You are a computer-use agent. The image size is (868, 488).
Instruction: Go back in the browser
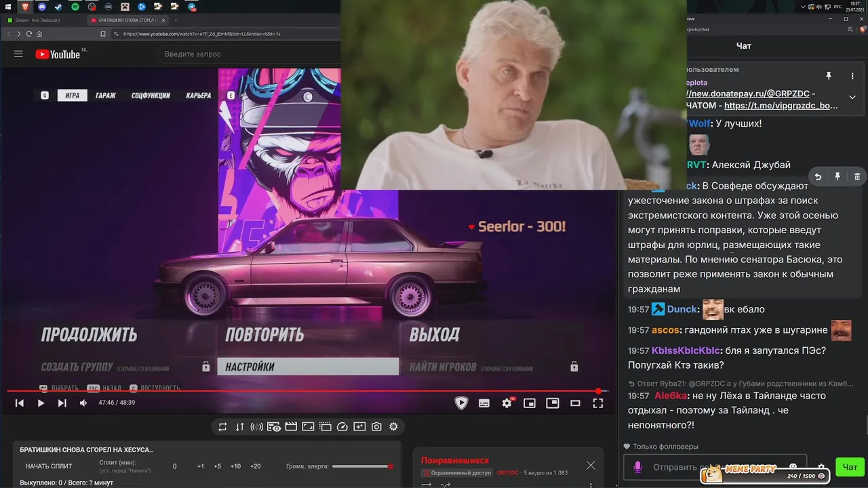[9, 33]
